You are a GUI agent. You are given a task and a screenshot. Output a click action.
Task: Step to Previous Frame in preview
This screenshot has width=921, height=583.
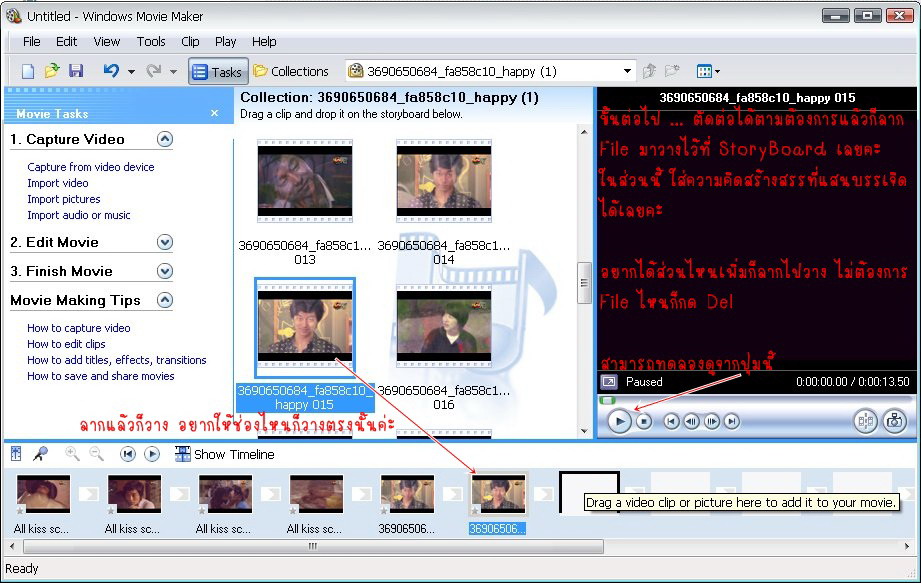691,422
